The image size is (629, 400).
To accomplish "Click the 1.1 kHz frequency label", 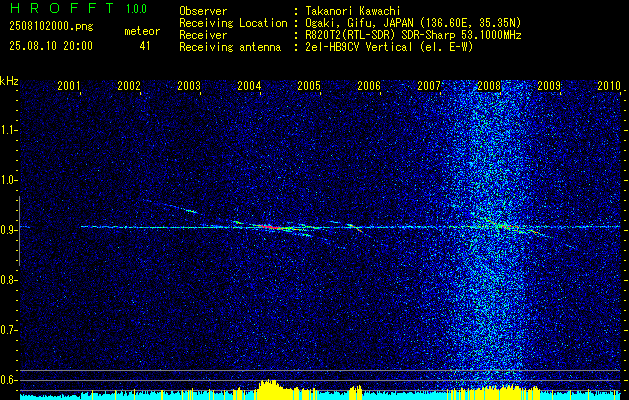I will pyautogui.click(x=7, y=130).
